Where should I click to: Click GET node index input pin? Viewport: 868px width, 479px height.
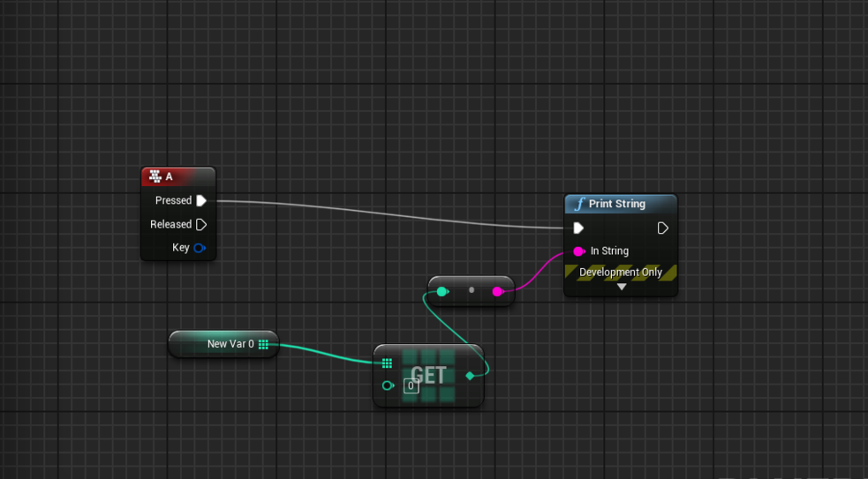click(x=388, y=385)
